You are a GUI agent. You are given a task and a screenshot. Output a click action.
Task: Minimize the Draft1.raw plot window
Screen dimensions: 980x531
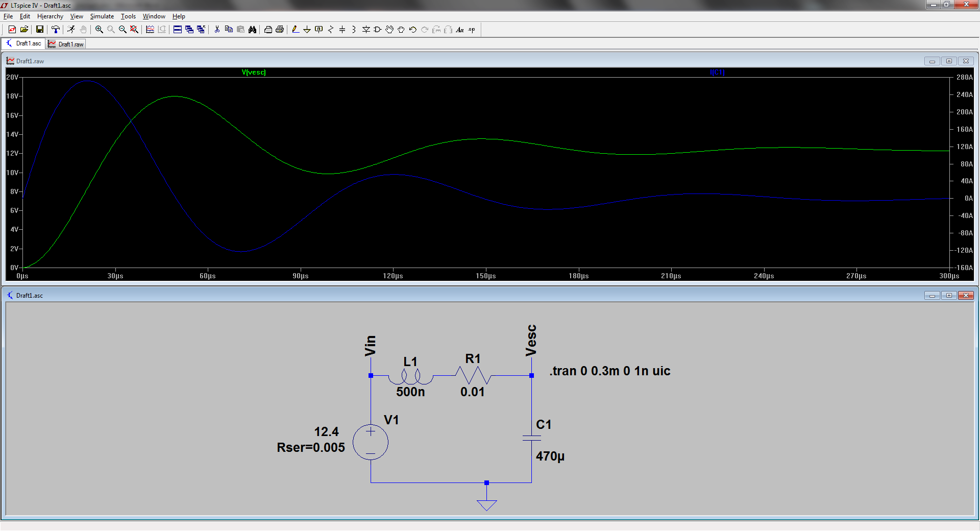(x=932, y=61)
